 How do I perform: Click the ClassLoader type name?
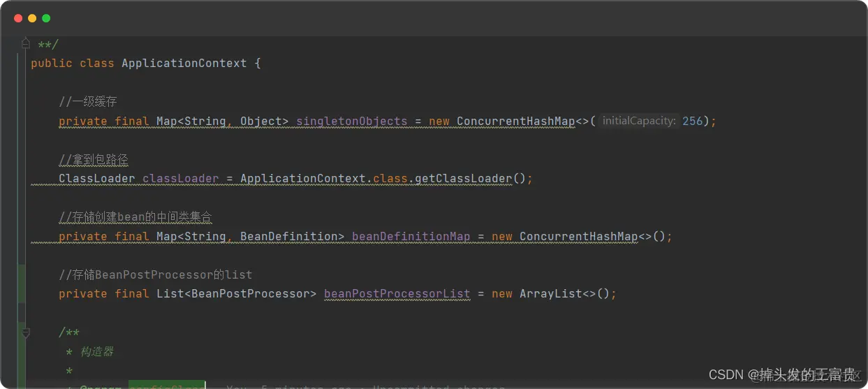click(97, 178)
